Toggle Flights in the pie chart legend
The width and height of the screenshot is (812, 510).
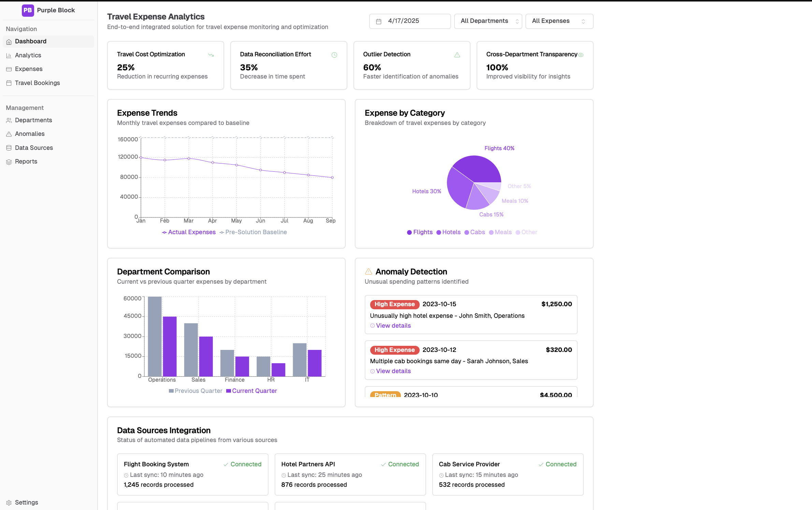point(419,232)
